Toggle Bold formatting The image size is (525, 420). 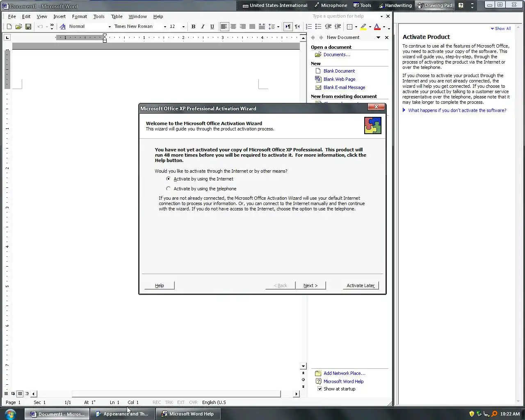pyautogui.click(x=193, y=27)
